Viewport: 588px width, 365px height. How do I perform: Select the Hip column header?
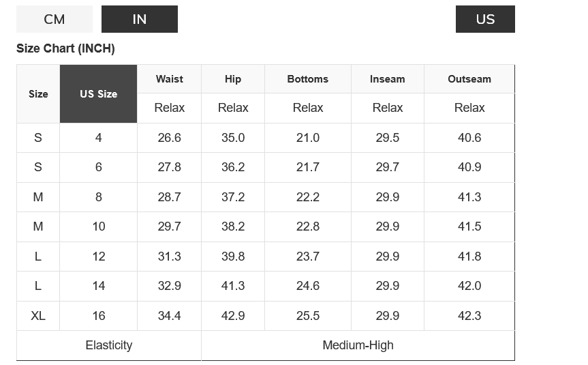pos(233,79)
